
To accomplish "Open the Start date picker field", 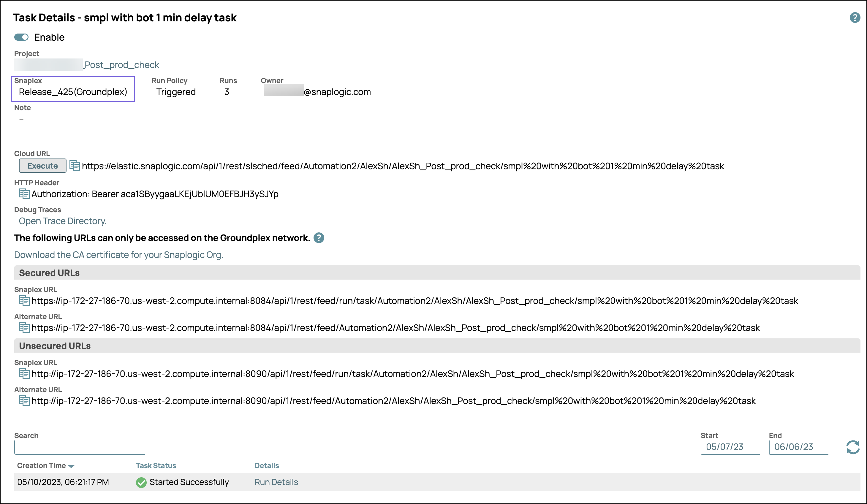I will point(730,447).
